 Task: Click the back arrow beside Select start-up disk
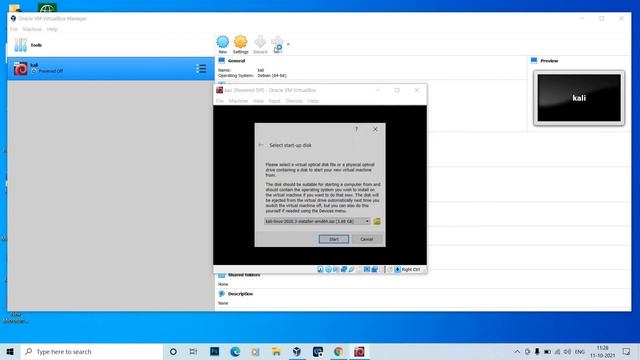coord(261,145)
